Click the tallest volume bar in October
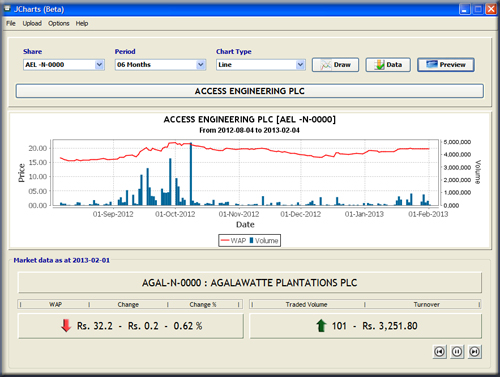 191,173
